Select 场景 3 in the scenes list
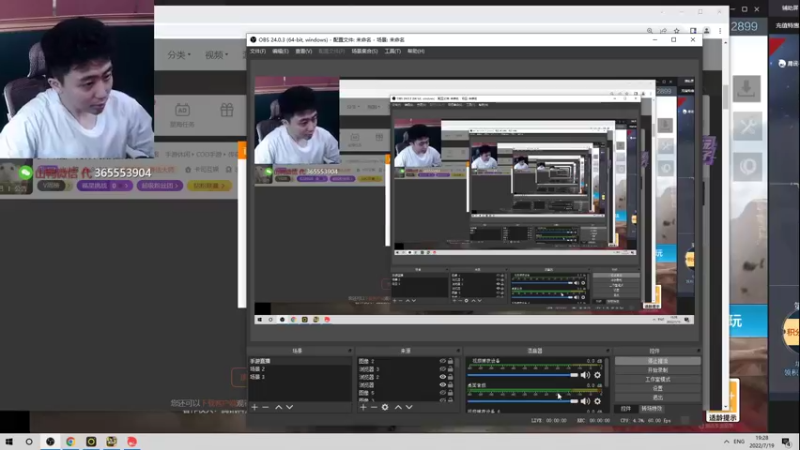Viewport: 800px width, 450px height. 299,377
